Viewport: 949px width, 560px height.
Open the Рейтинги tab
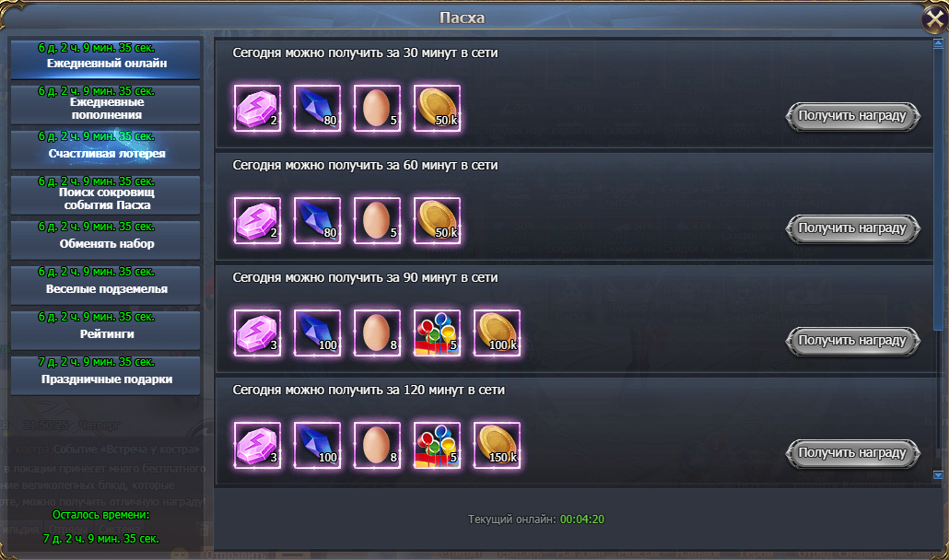click(x=105, y=330)
